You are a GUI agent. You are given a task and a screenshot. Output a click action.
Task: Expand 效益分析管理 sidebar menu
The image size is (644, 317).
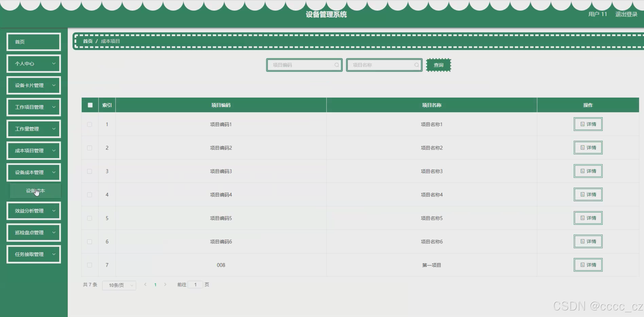[x=34, y=211]
